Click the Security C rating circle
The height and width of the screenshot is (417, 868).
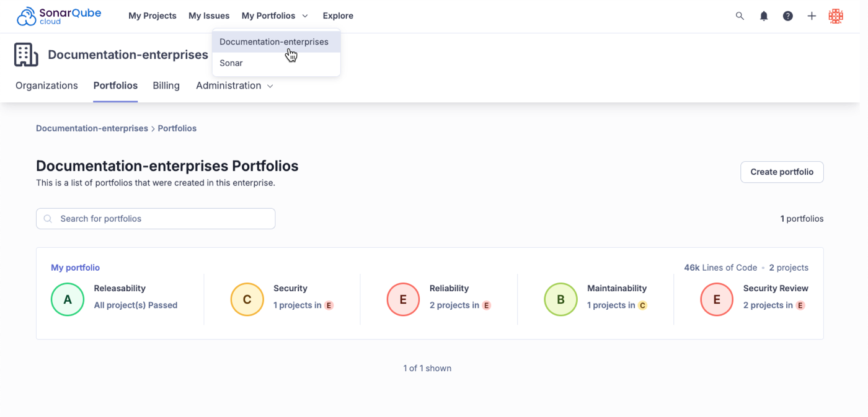[247, 299]
